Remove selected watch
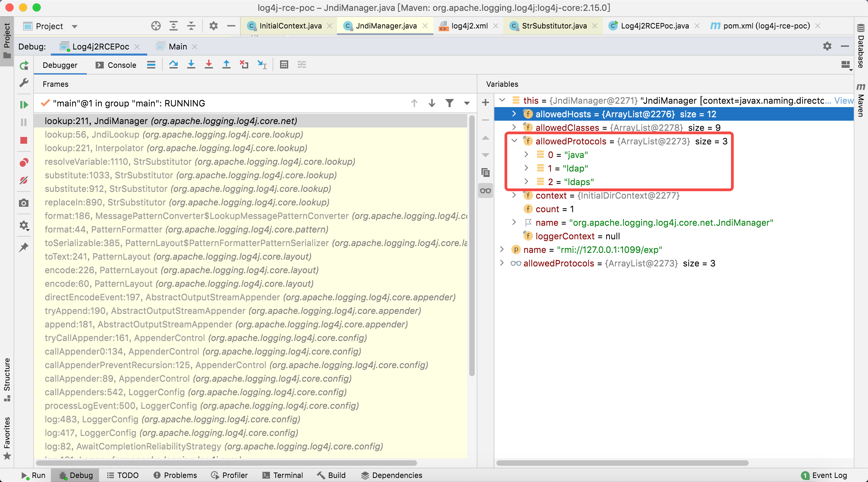The image size is (868, 482). (486, 120)
